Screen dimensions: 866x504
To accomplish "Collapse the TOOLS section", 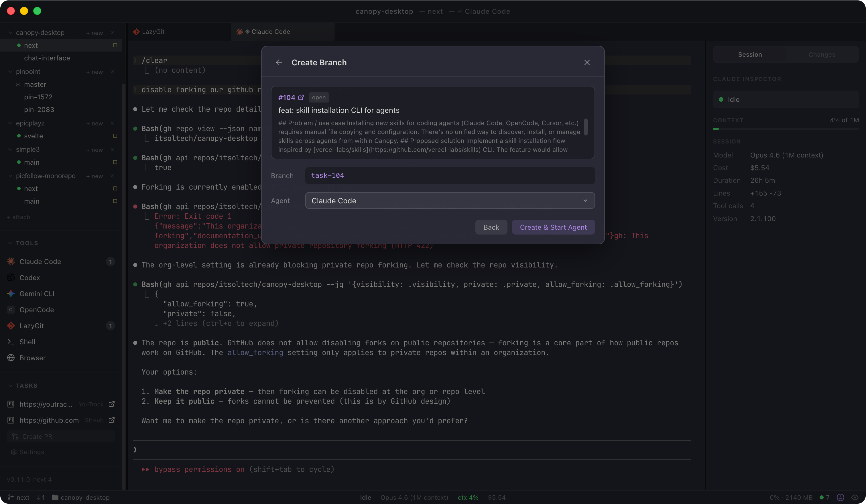I will coord(10,243).
